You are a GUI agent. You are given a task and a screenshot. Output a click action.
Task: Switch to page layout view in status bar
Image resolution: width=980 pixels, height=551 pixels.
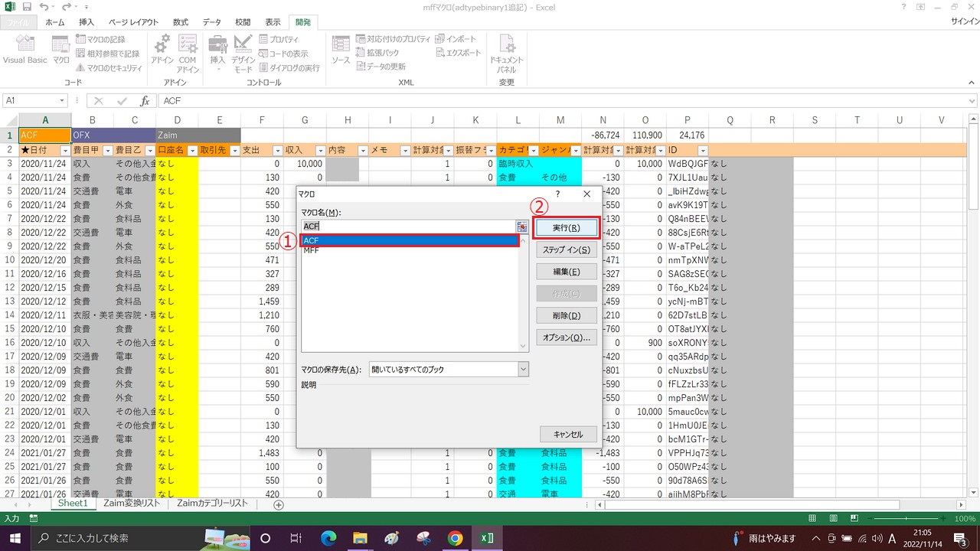pyautogui.click(x=832, y=518)
